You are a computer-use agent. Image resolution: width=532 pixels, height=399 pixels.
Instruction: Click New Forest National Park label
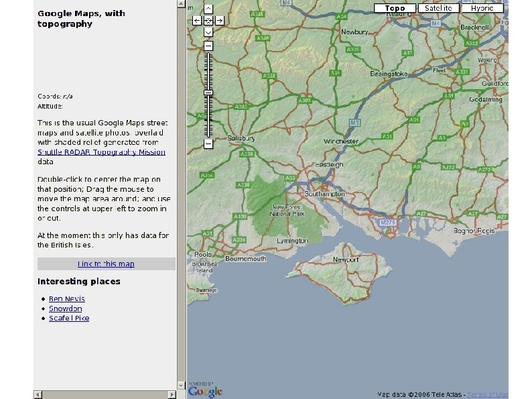287,211
